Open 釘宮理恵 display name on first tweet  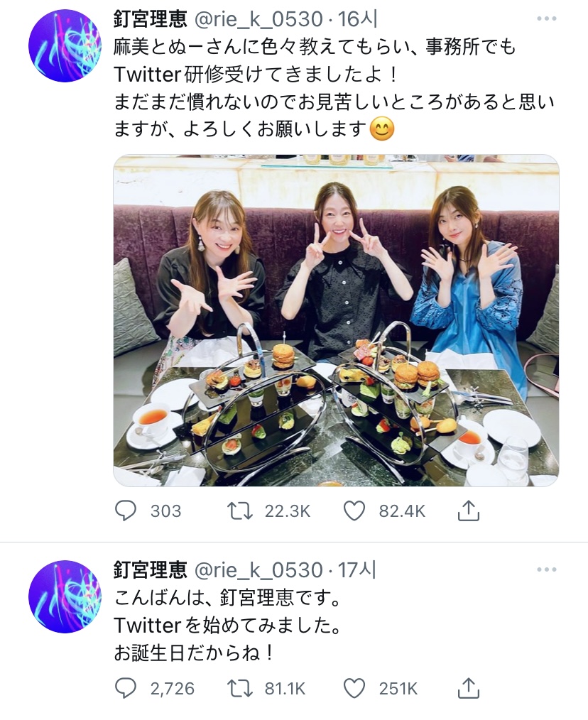tap(151, 19)
